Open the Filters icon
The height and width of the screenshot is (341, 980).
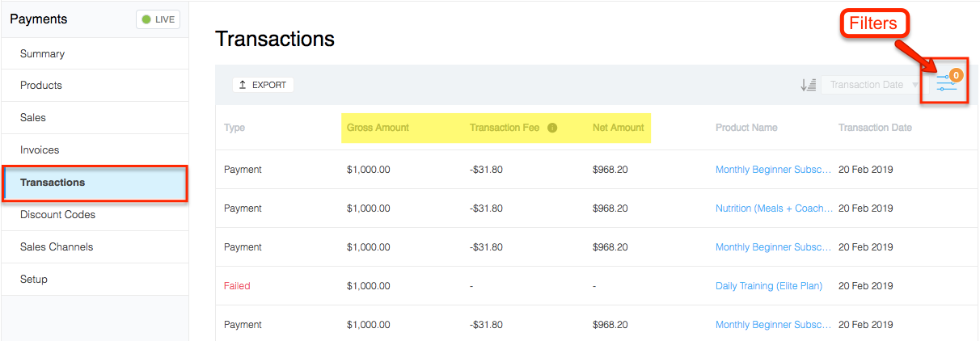946,85
